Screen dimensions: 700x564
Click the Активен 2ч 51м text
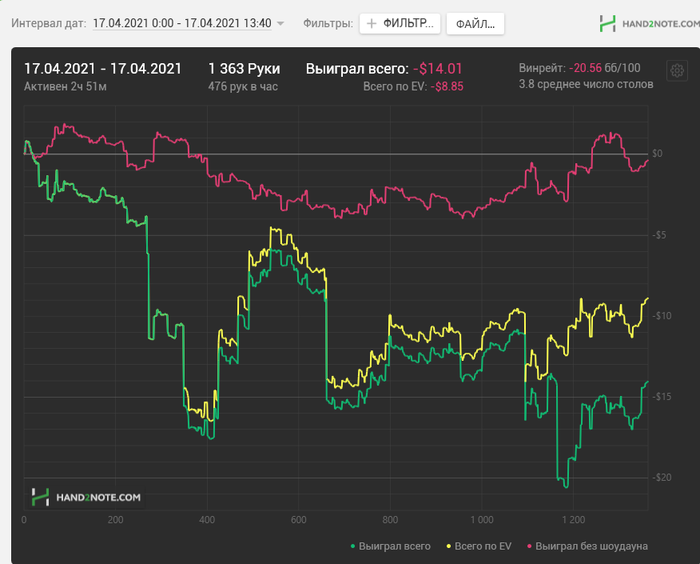click(x=65, y=86)
